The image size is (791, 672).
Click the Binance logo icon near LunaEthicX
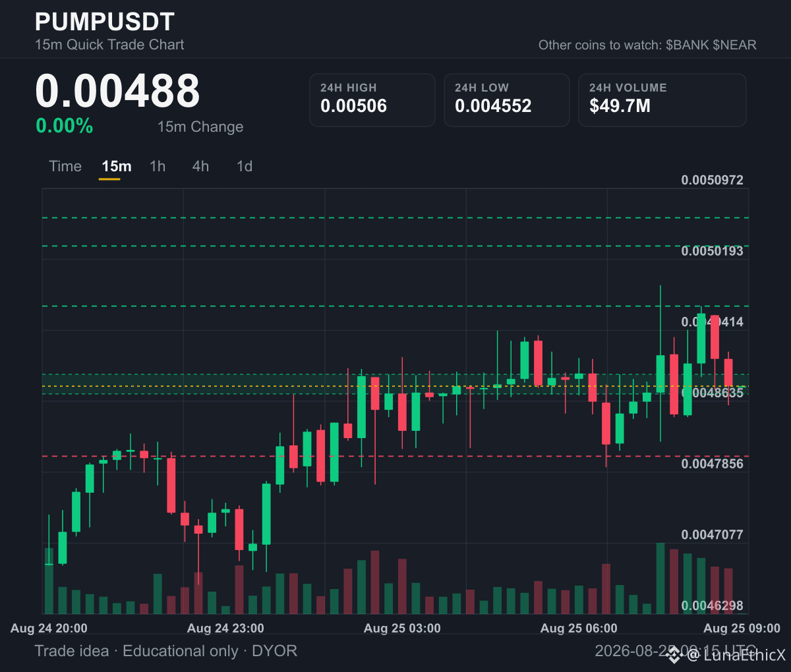coord(674,655)
